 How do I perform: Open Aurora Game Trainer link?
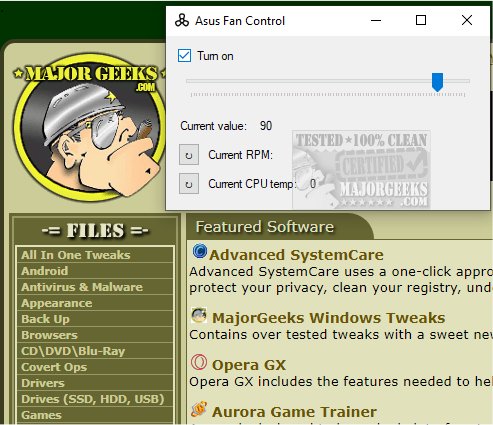coord(294,412)
